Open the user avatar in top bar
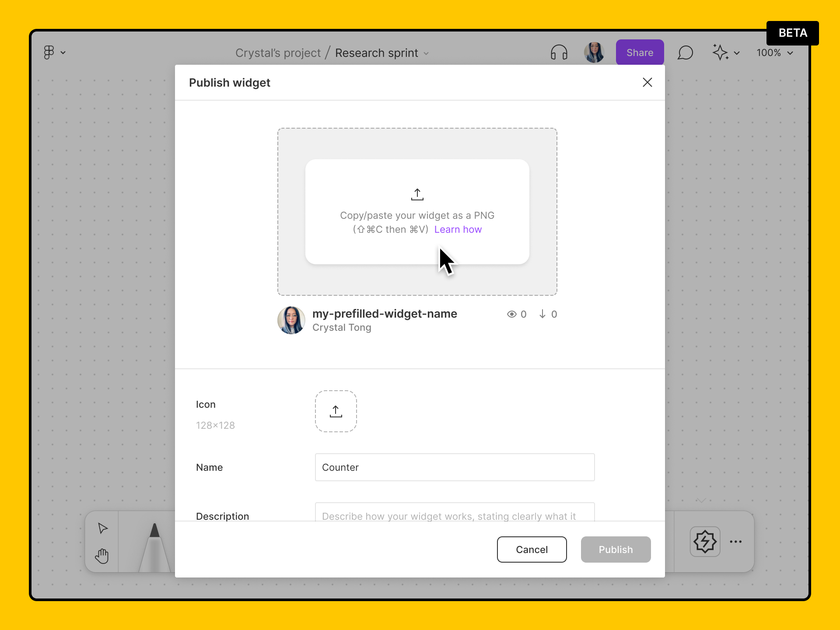This screenshot has height=630, width=840. (x=594, y=52)
